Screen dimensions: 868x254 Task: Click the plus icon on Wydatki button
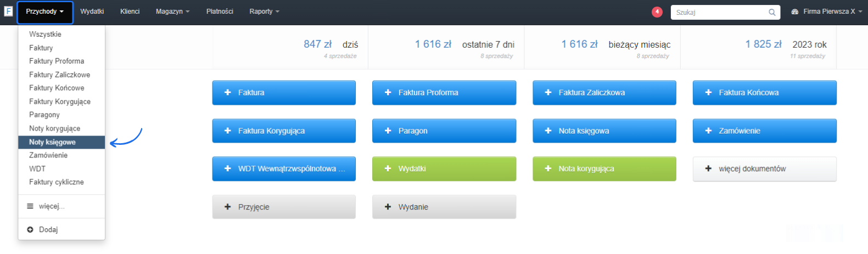click(x=388, y=169)
